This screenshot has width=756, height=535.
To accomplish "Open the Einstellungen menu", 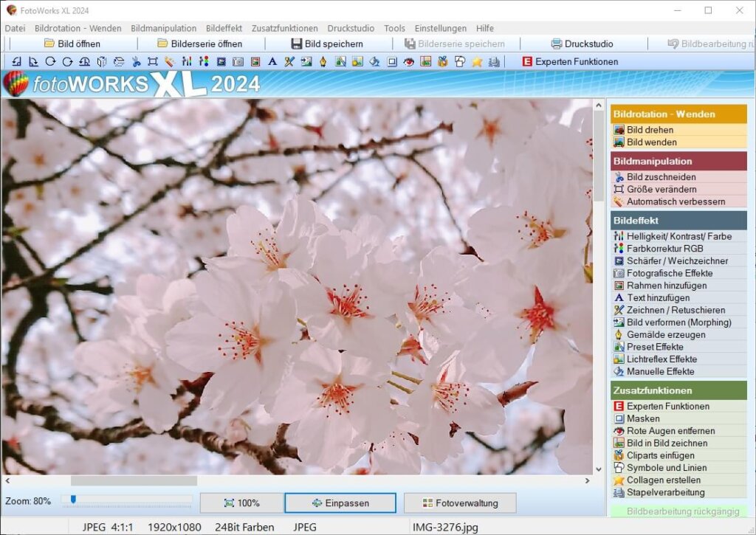I will [440, 28].
